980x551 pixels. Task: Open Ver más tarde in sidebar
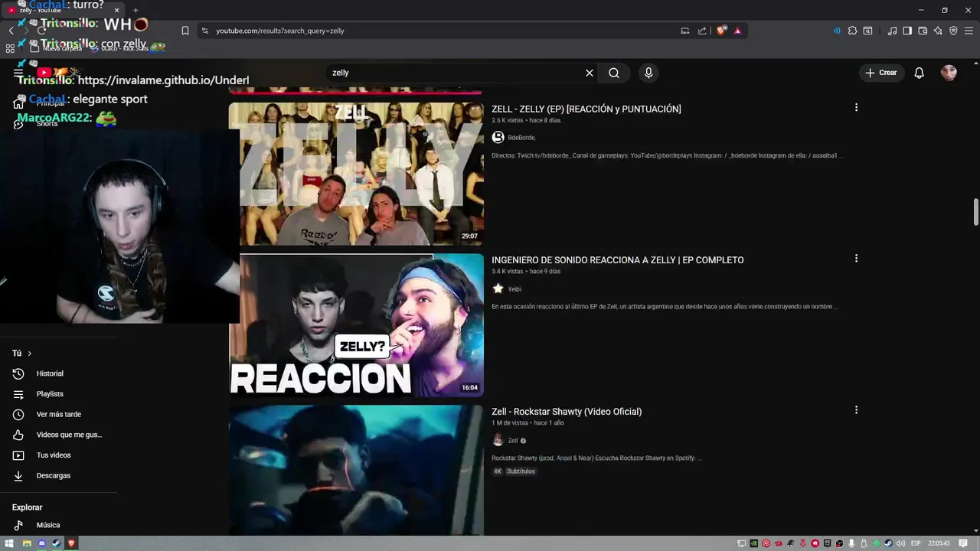point(58,415)
